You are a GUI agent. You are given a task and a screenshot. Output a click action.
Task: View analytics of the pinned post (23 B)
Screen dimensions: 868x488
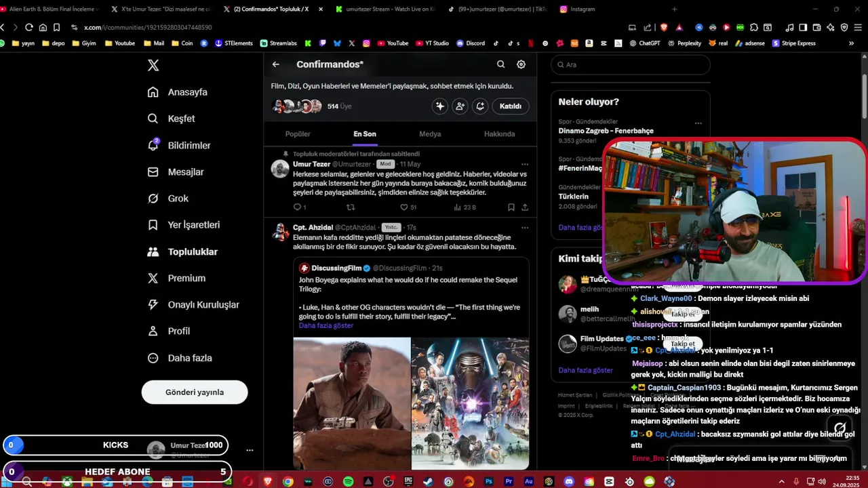tap(465, 207)
